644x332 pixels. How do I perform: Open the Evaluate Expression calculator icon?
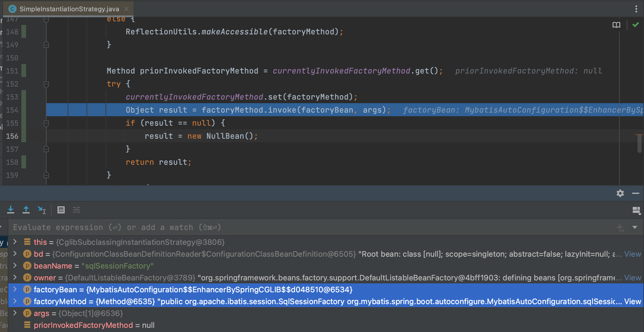pyautogui.click(x=61, y=210)
